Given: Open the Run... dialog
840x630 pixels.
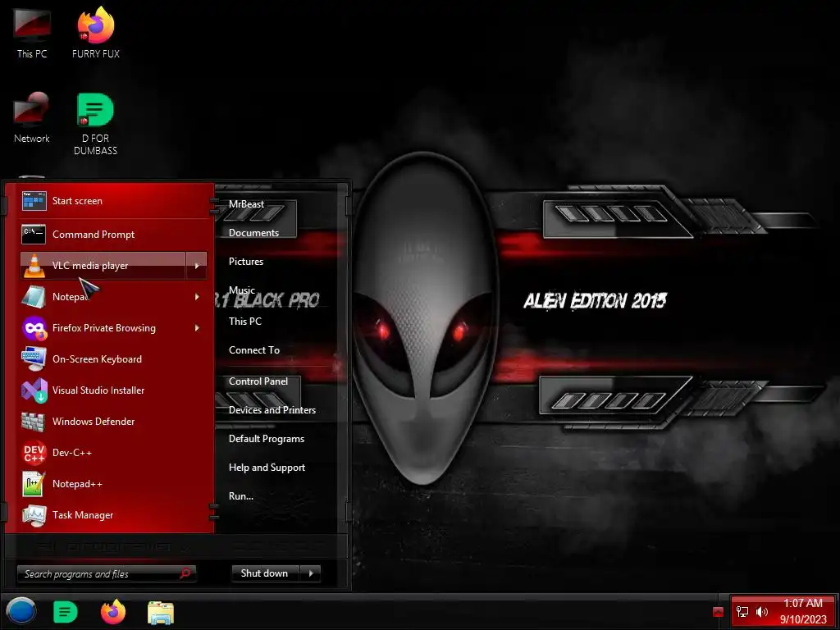Looking at the screenshot, I should (241, 496).
